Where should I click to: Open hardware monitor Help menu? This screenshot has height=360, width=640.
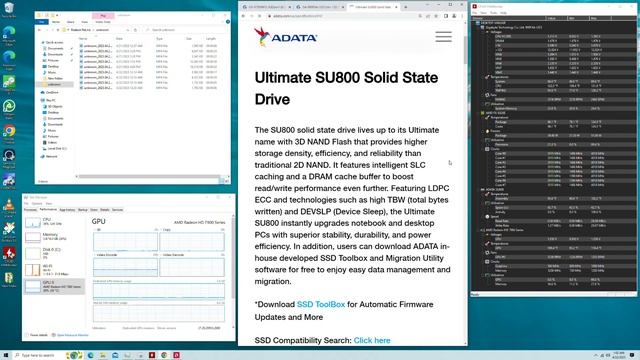coord(503,13)
